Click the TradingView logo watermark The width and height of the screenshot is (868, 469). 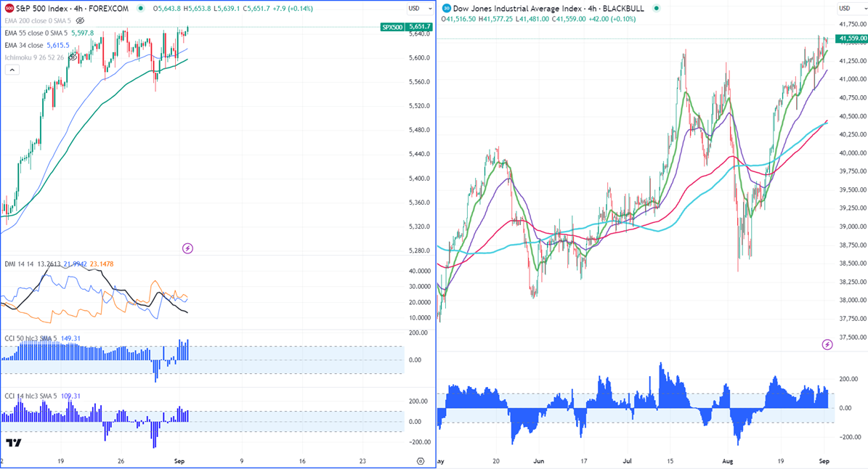pos(14,442)
